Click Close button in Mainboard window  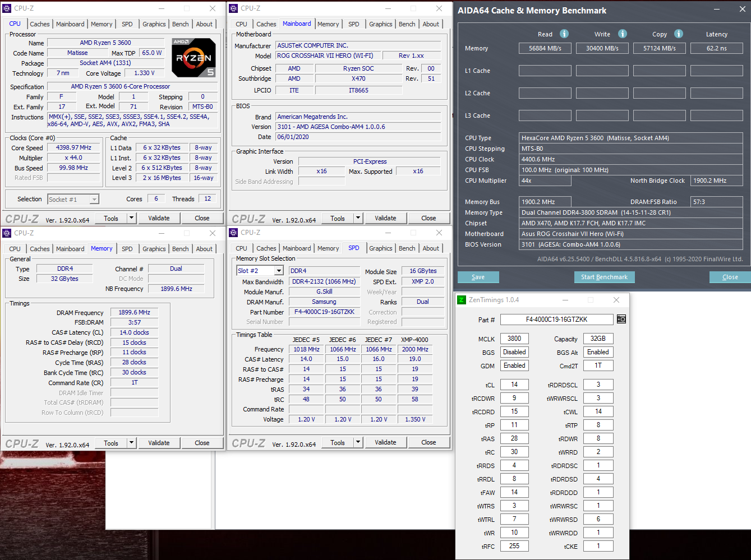point(429,218)
